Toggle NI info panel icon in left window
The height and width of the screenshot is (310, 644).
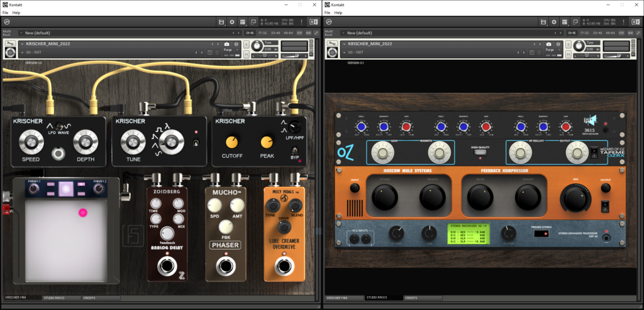click(x=313, y=22)
